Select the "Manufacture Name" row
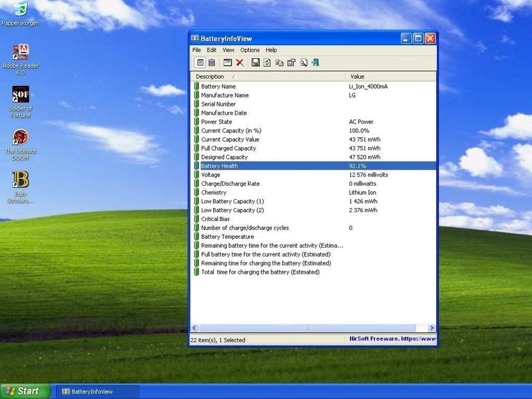 (x=313, y=95)
